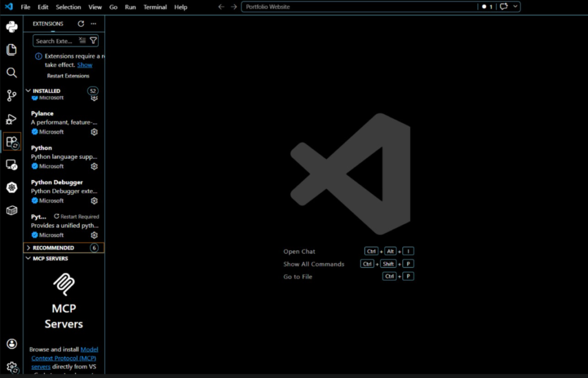Click the Installed count badge 52
The image size is (588, 378).
92,91
